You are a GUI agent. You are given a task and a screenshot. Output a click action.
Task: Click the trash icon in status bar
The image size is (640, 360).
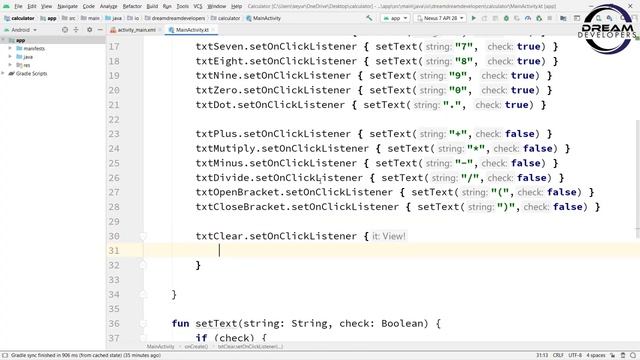tap(623, 356)
